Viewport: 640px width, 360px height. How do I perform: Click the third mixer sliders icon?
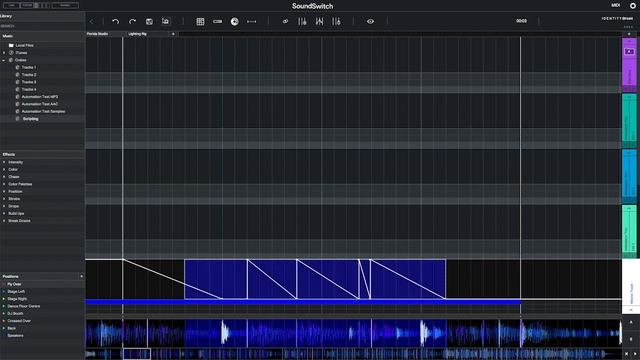click(x=336, y=21)
